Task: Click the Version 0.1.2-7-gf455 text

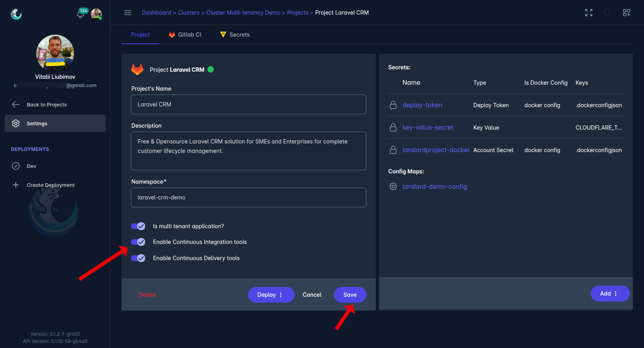Action: [x=55, y=334]
